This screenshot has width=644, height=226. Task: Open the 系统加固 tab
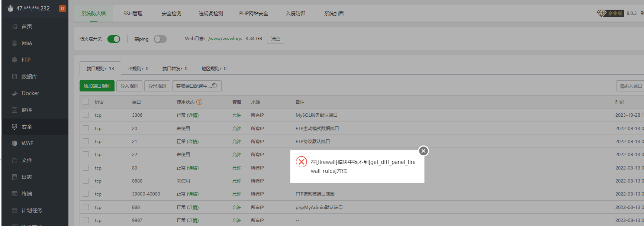(x=334, y=13)
